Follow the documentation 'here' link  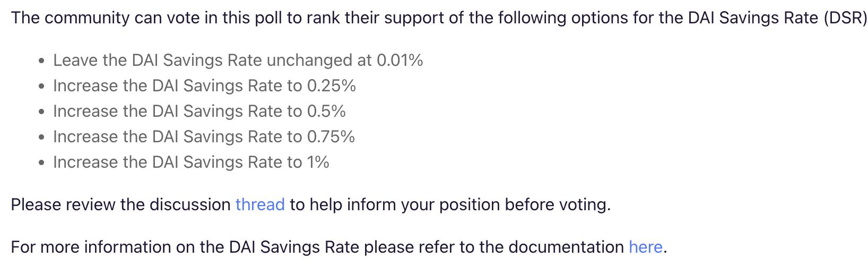pos(645,247)
